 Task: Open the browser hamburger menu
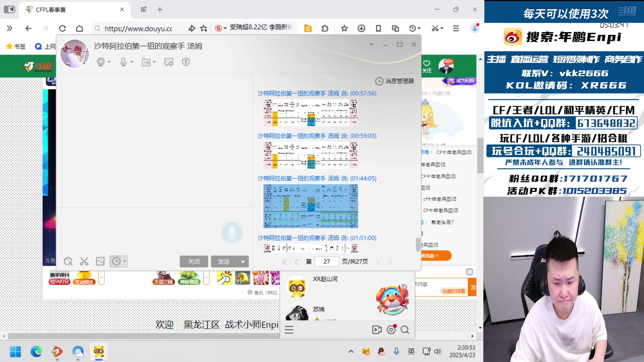click(456, 28)
